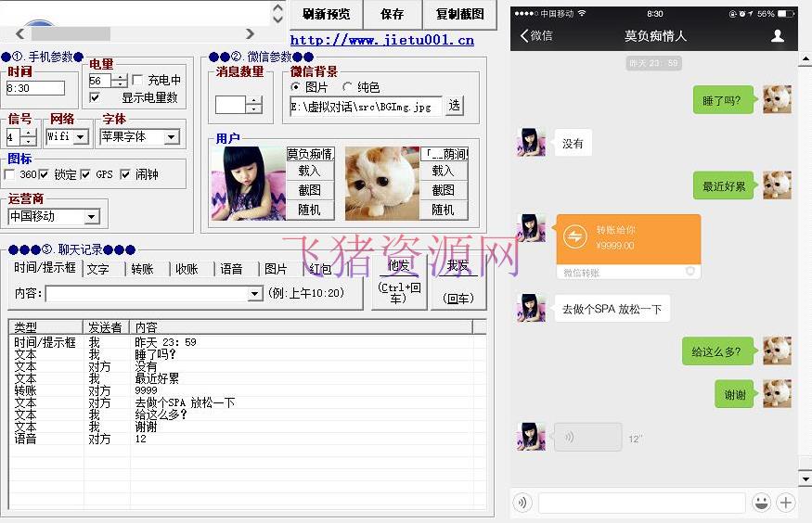812x523 pixels.
Task: Click the preview message text input field
Action: pyautogui.click(x=641, y=503)
